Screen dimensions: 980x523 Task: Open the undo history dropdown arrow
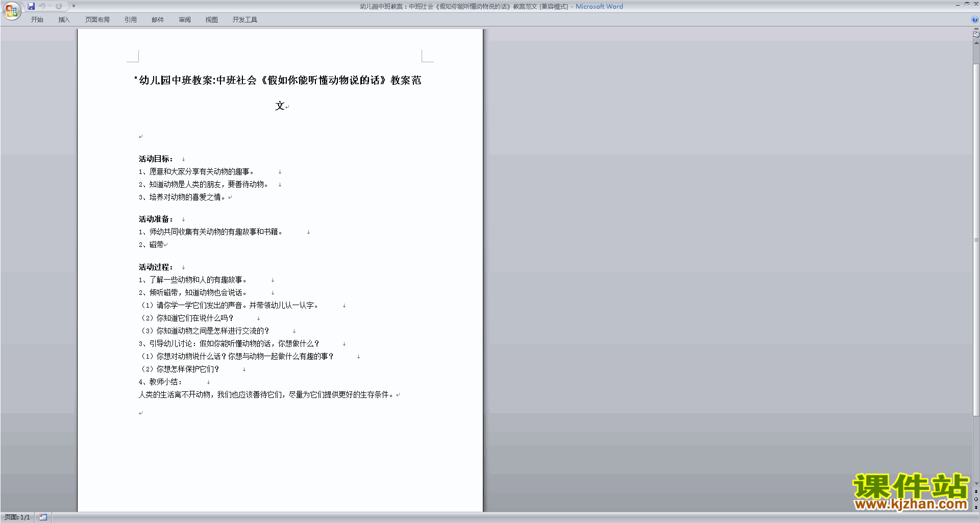[50, 6]
